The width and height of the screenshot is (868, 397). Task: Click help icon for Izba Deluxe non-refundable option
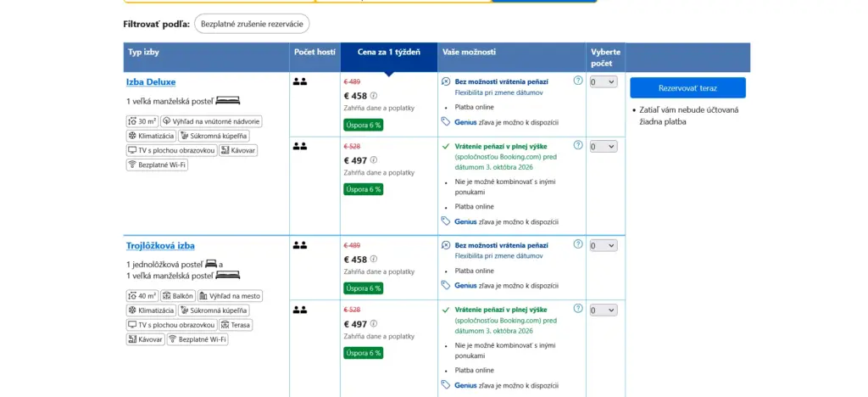coord(578,81)
